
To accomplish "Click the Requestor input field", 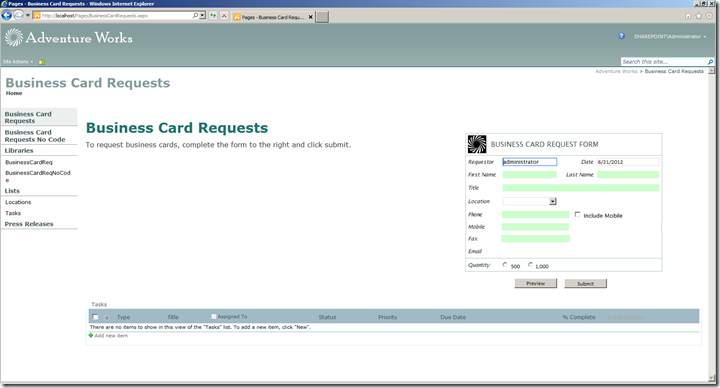I will (x=529, y=162).
